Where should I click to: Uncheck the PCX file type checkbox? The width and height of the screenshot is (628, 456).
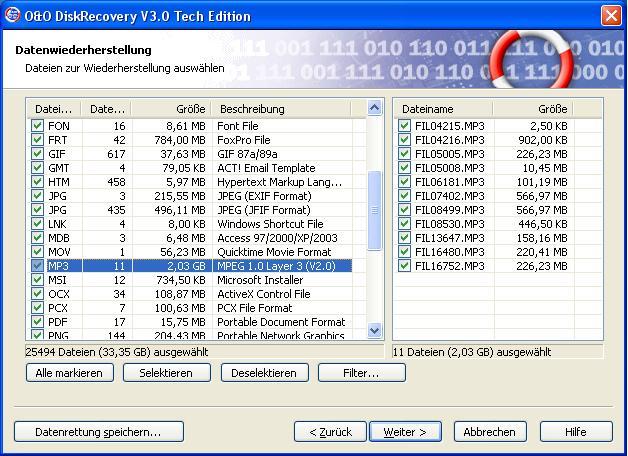click(x=37, y=308)
